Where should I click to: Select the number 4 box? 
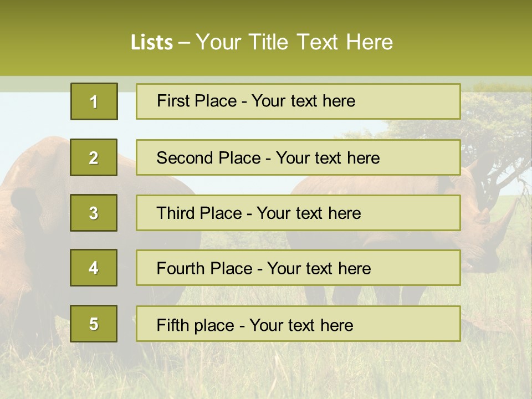(x=94, y=268)
